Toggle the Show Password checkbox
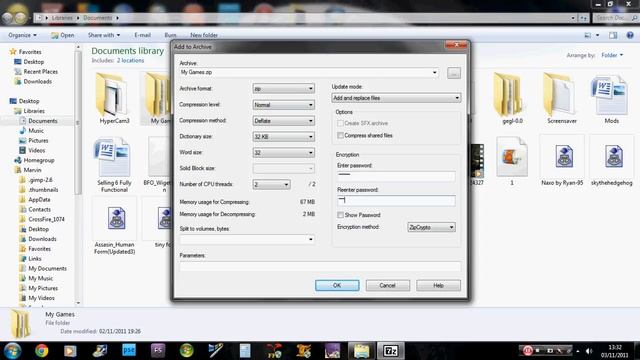The width and height of the screenshot is (640, 360). [x=340, y=215]
